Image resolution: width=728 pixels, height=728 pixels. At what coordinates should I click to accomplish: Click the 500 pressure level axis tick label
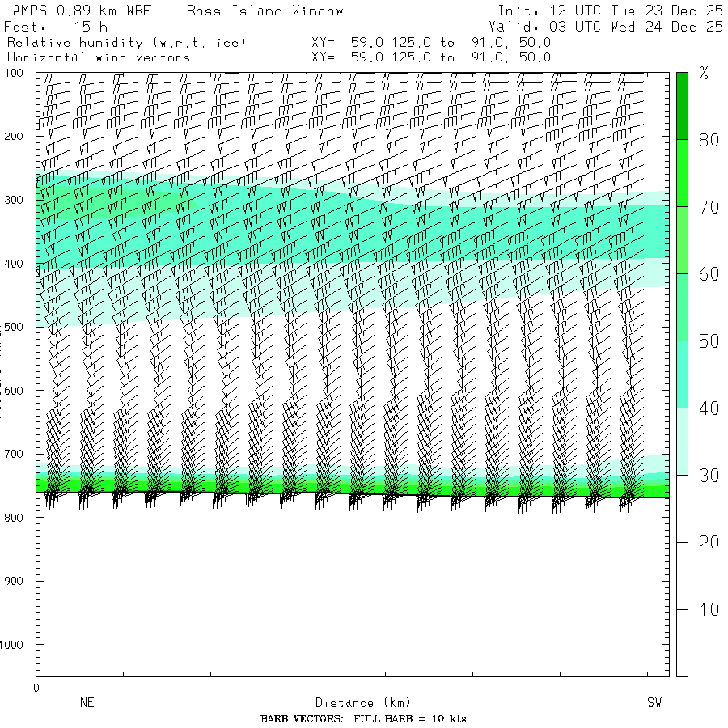point(18,328)
